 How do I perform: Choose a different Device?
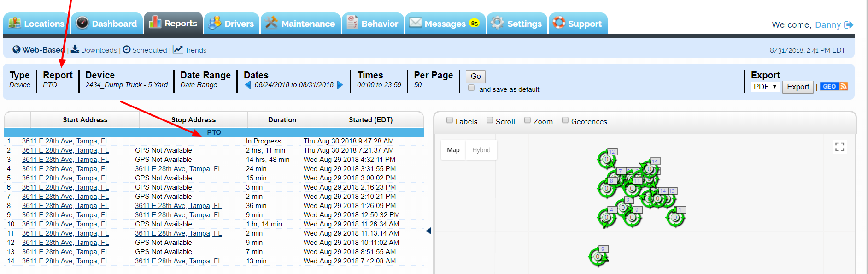(126, 79)
